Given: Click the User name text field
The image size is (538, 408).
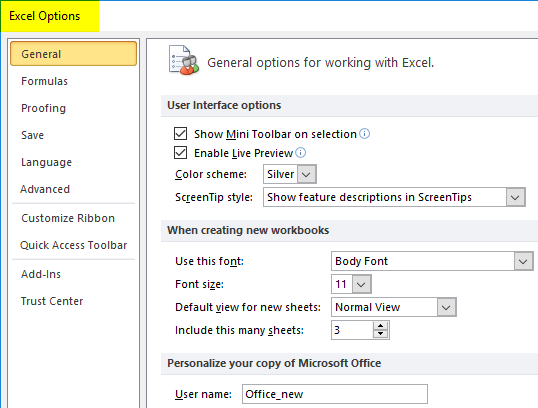Looking at the screenshot, I should click(335, 394).
